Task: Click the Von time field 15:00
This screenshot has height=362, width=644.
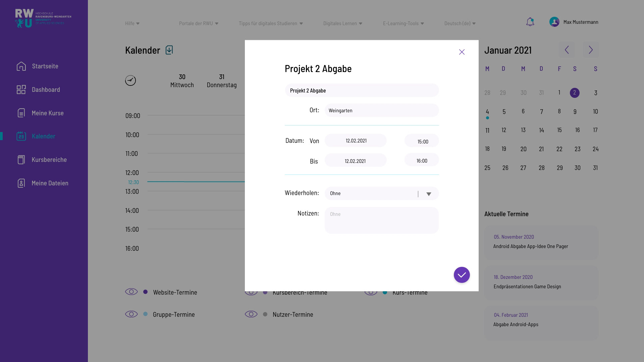Action: coord(422,140)
